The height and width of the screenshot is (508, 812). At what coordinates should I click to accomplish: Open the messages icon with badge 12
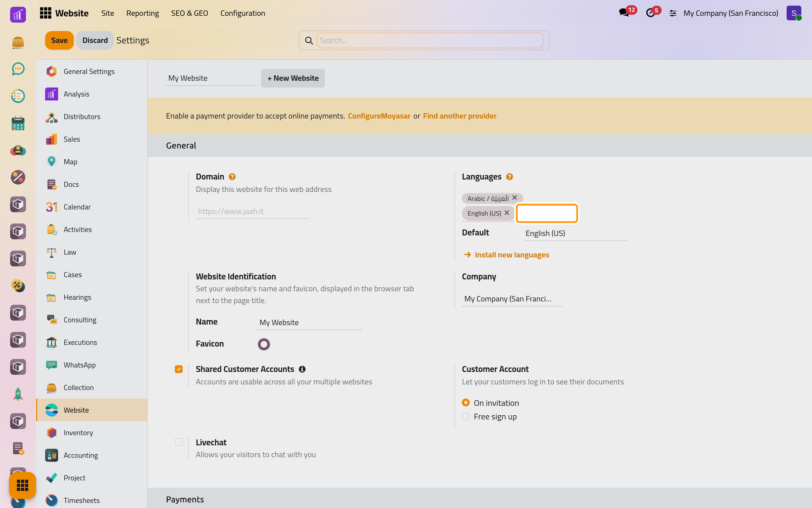[x=624, y=13]
